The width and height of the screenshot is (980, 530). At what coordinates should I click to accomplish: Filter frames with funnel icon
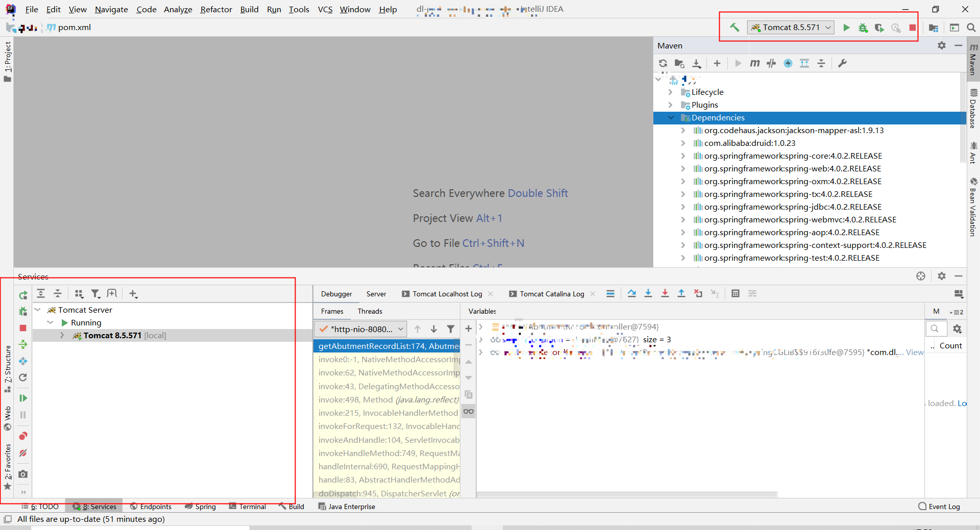451,329
